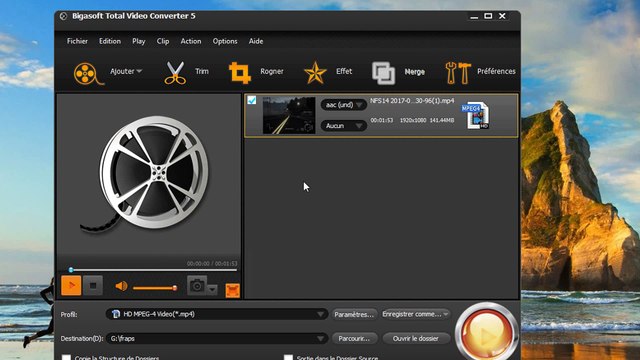Enable Sortie dans le Dossier Source checkbox
The image size is (640, 360).
click(x=288, y=358)
